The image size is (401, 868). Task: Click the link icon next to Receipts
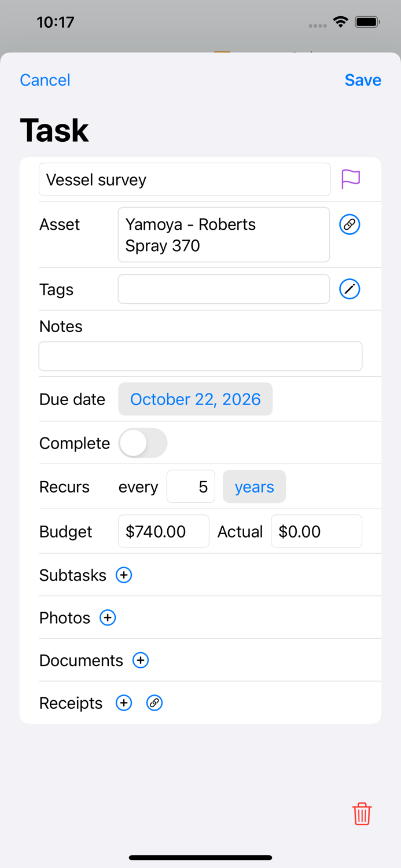154,703
